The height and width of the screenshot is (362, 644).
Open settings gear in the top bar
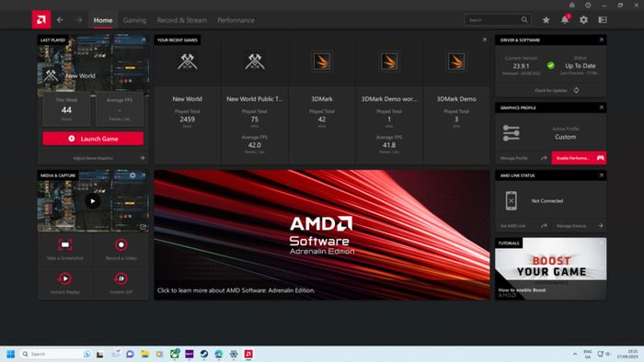tap(583, 19)
